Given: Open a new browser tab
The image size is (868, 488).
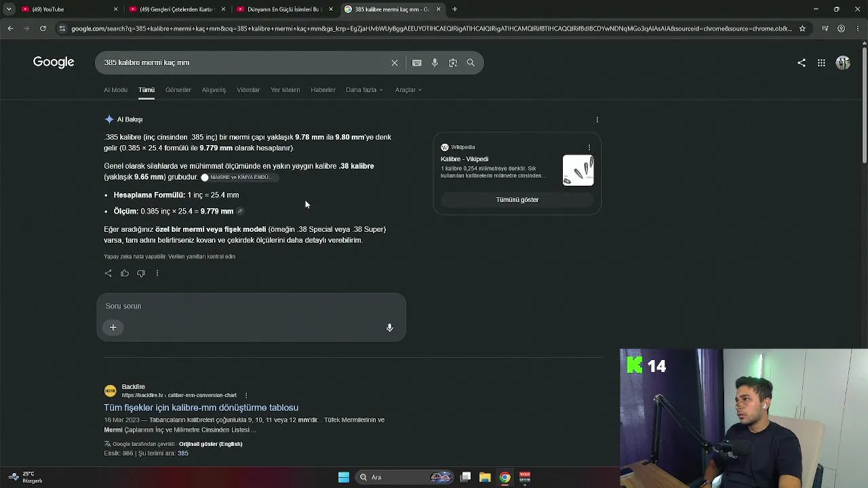Looking at the screenshot, I should tap(455, 9).
